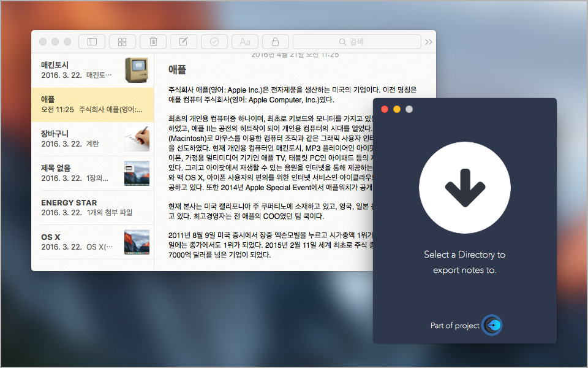Screen dimensions: 588x368
Task: Click the 검색 search field
Action: (x=356, y=42)
